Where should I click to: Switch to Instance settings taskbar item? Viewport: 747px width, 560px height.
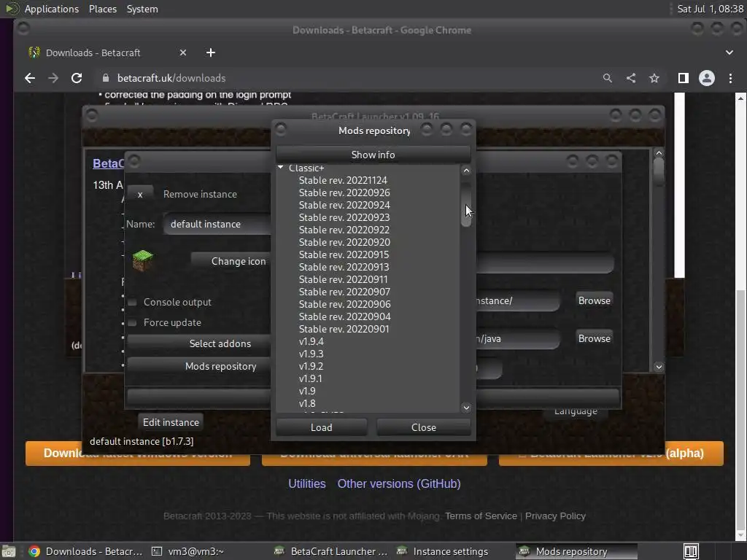pos(443,551)
